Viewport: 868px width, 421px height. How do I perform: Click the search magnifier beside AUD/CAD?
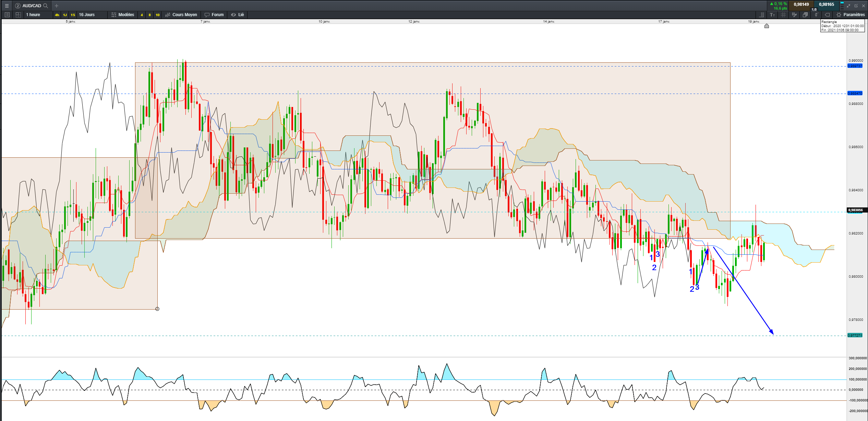[46, 6]
